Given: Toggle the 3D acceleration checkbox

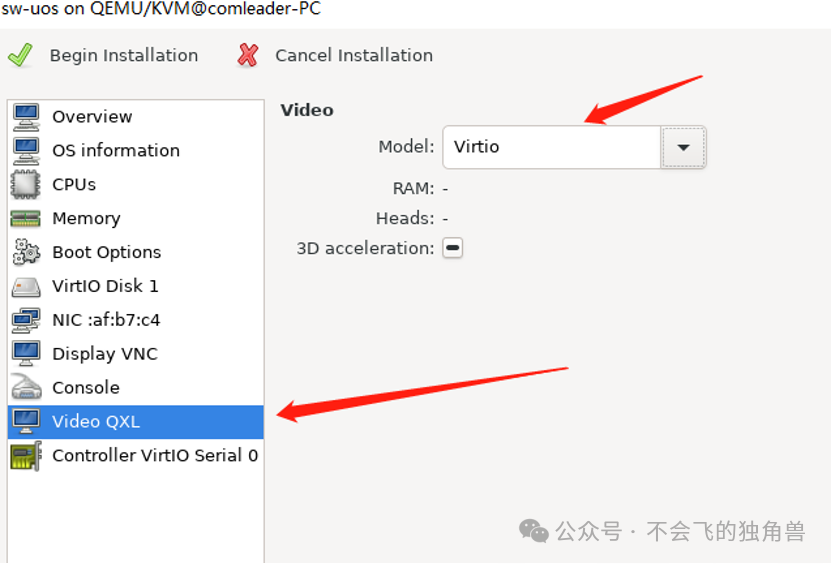Looking at the screenshot, I should pyautogui.click(x=453, y=248).
